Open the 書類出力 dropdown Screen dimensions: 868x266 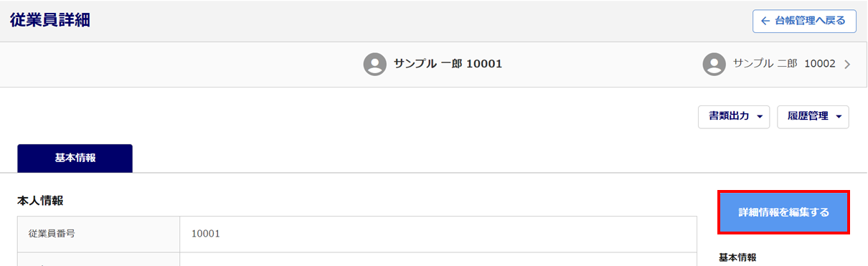tap(734, 117)
